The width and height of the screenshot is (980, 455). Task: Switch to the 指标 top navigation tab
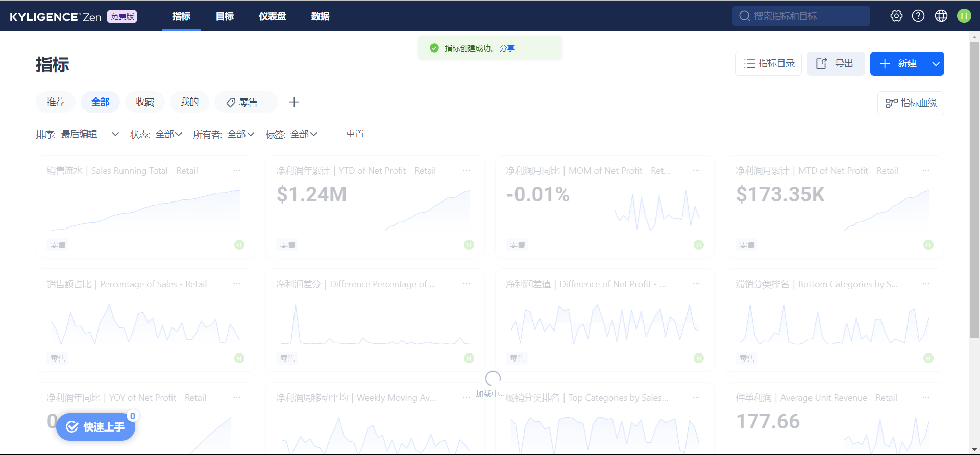pyautogui.click(x=181, y=16)
